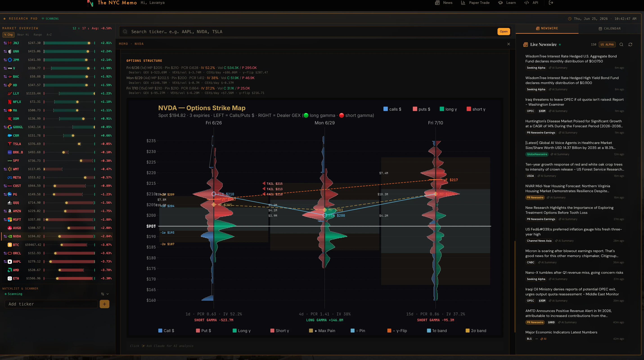Viewport: 644px width, 360px height.
Task: Click the Bitcoin logo beside BTC
Action: pyautogui.click(x=10, y=245)
